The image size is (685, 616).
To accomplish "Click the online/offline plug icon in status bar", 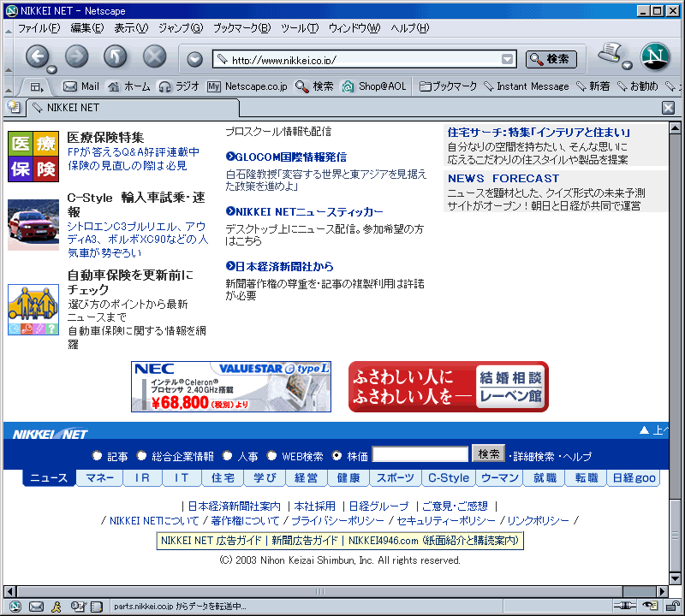I will (625, 606).
